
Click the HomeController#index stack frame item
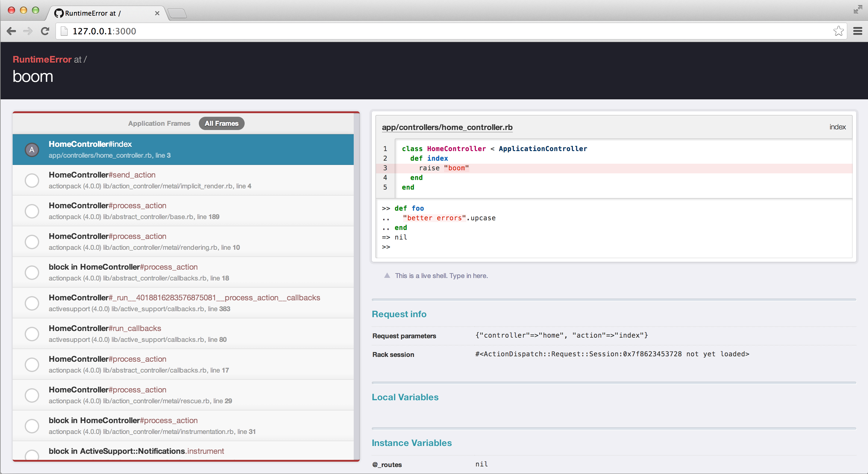point(183,149)
